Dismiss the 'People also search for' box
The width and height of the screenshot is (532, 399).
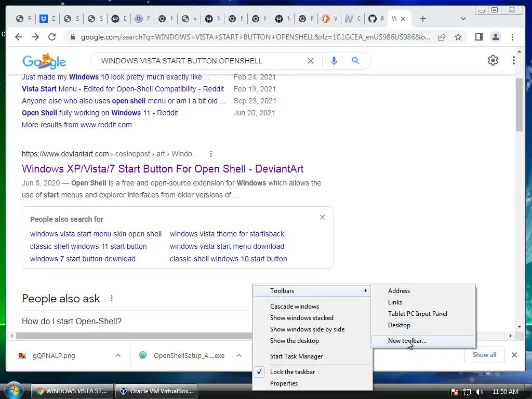(322, 217)
